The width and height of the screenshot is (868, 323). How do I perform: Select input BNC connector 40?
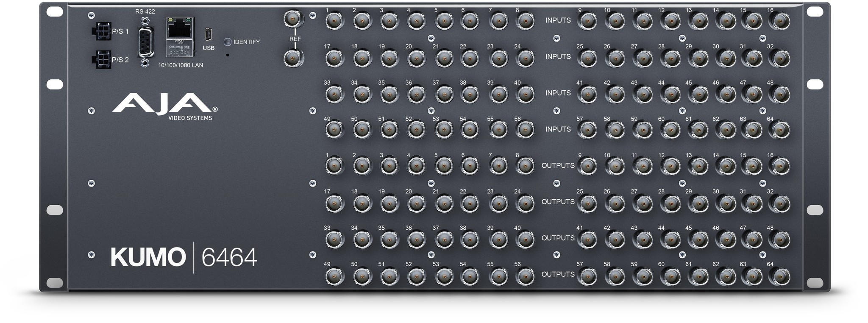click(525, 93)
